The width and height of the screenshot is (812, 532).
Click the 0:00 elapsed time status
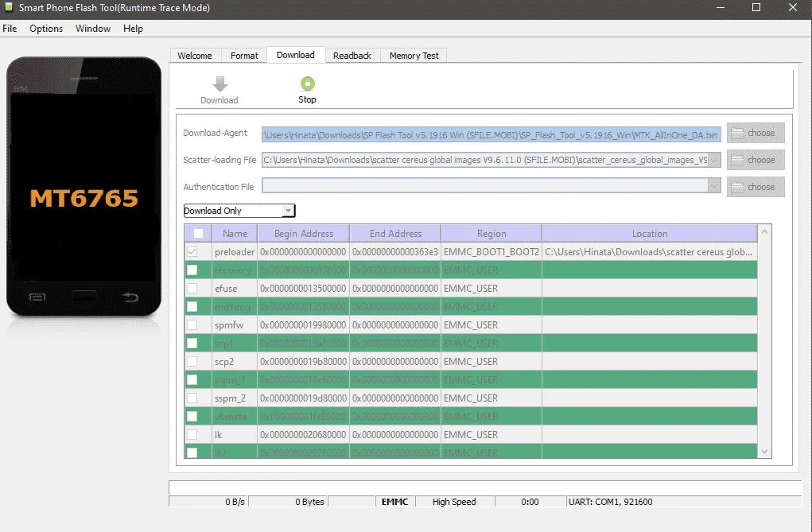click(x=530, y=502)
